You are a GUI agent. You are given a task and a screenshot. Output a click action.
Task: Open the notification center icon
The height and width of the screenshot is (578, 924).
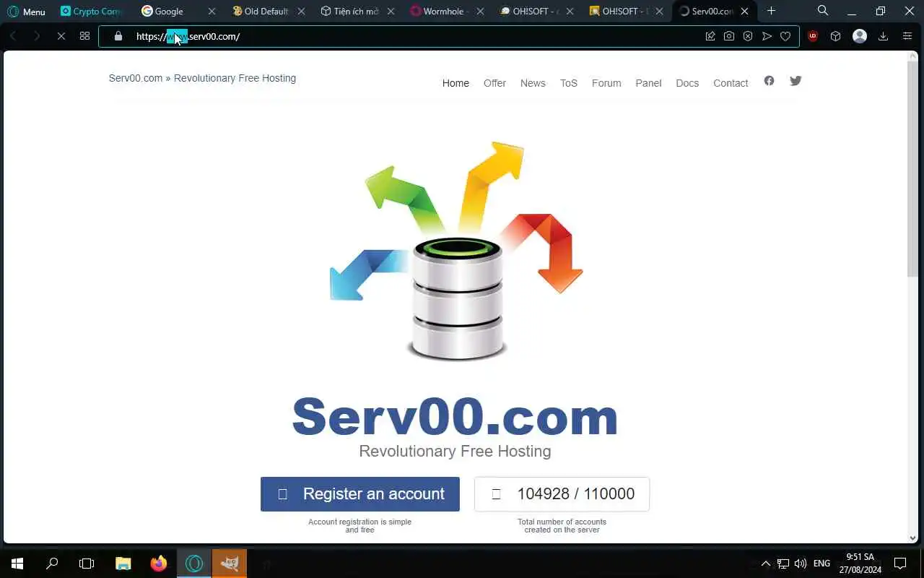coord(900,564)
